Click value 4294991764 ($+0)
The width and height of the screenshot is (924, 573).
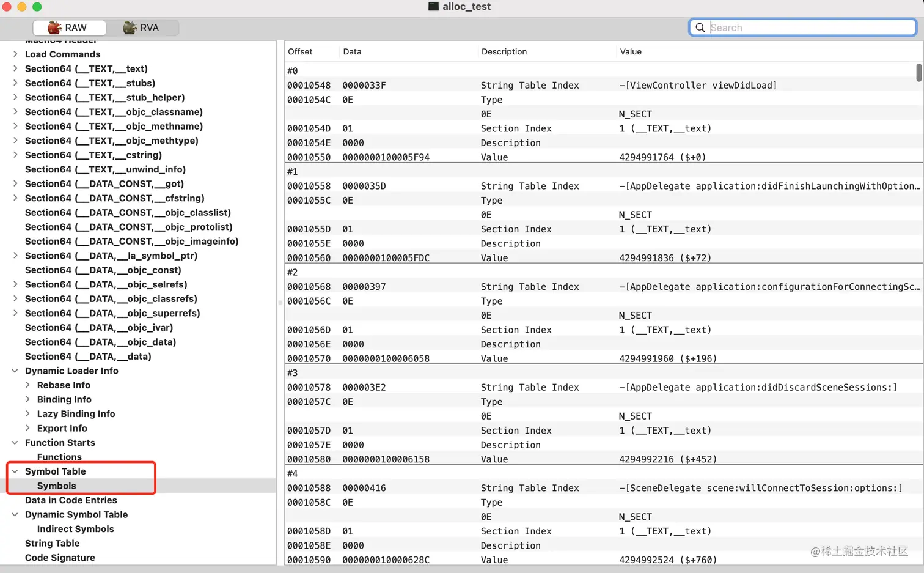(662, 157)
